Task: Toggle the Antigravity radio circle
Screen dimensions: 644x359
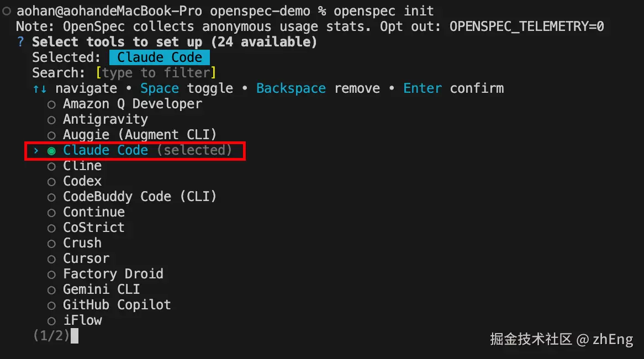Action: (51, 120)
